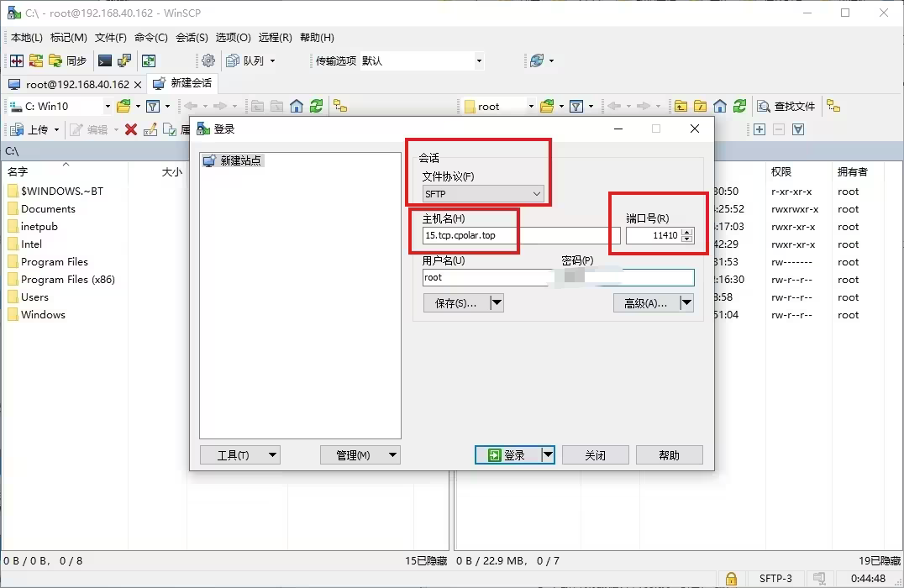Select the Program Files (x86) folder

(62, 280)
